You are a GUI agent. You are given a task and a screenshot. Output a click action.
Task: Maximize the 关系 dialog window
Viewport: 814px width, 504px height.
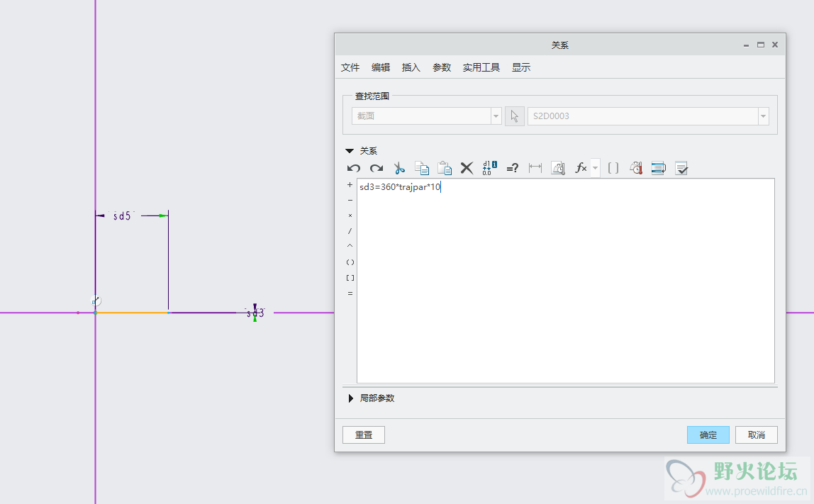(761, 45)
